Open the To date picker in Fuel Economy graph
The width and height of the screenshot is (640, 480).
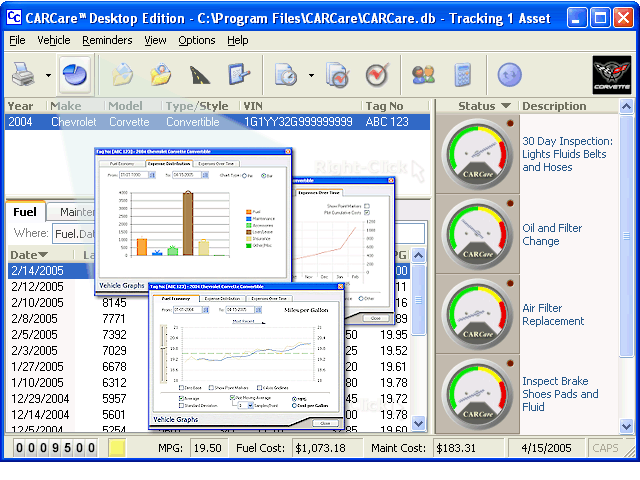tap(258, 310)
